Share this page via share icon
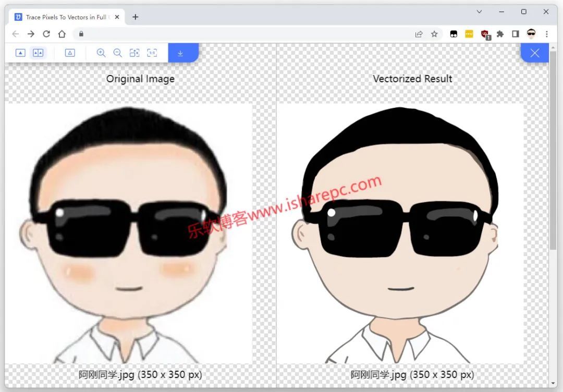Viewport: 563px width, 392px height. point(419,34)
